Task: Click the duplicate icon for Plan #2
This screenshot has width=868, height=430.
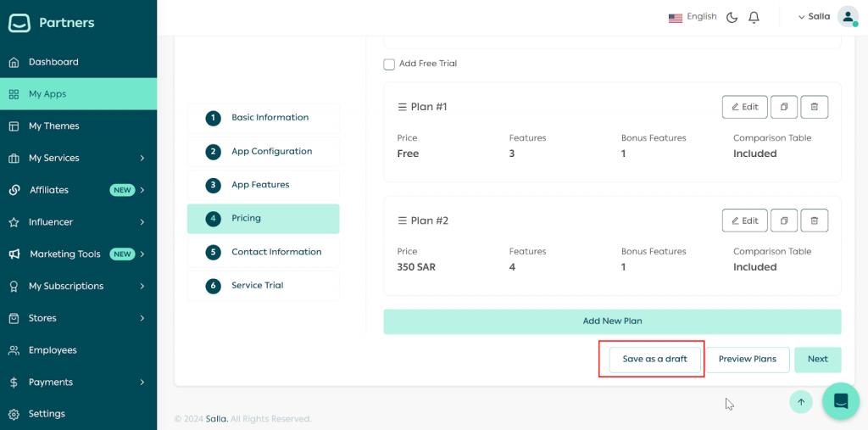Action: pos(784,221)
